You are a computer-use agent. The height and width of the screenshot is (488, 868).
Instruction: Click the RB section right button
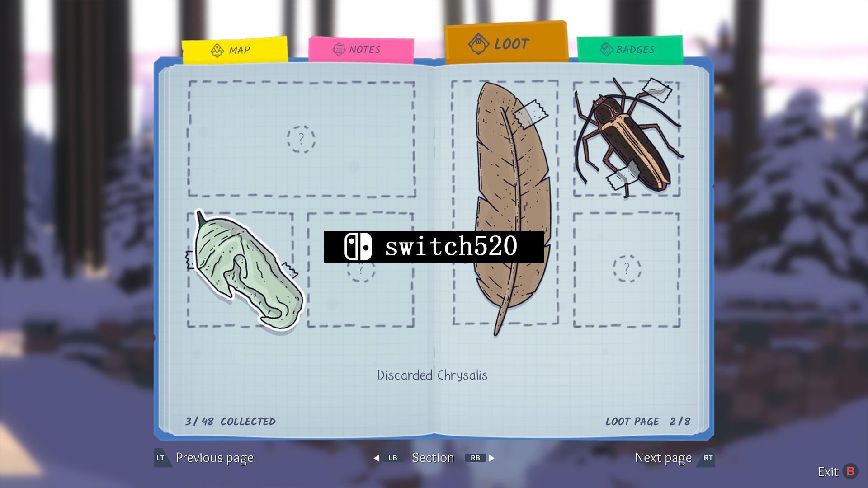point(475,458)
